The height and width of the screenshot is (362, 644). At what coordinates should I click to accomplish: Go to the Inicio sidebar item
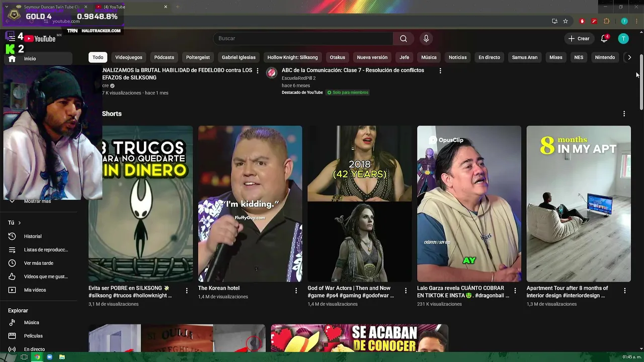38,59
